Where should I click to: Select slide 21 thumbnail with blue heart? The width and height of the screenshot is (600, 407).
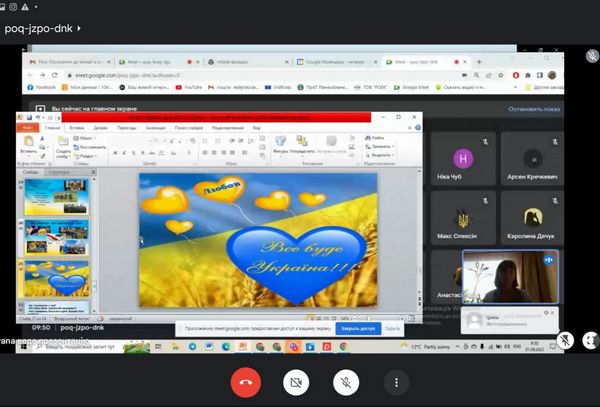pyautogui.click(x=56, y=279)
